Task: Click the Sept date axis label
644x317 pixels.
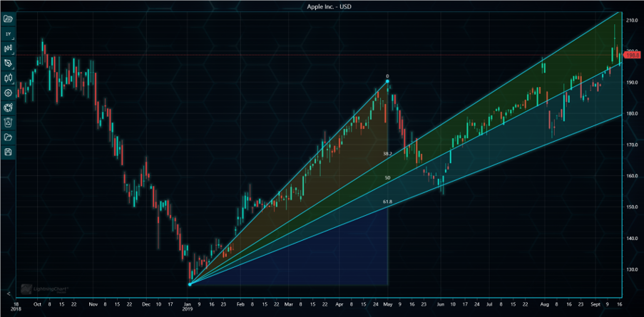Action: coord(595,305)
